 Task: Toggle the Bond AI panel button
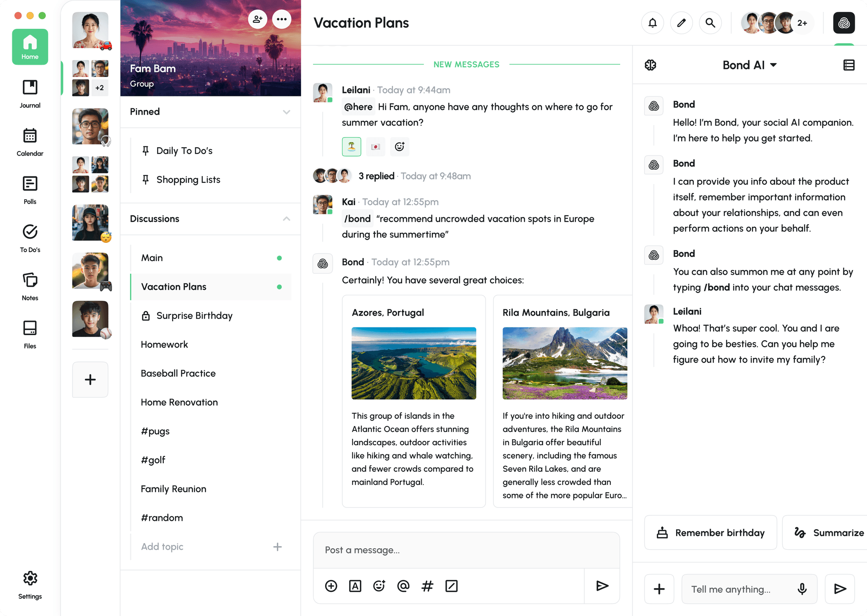coord(844,23)
